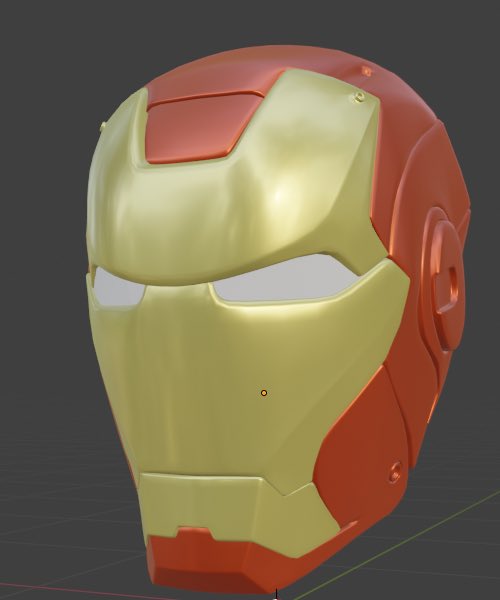The width and height of the screenshot is (500, 600).
Task: Click the gold bolt near the forehead top
Action: [x=358, y=97]
